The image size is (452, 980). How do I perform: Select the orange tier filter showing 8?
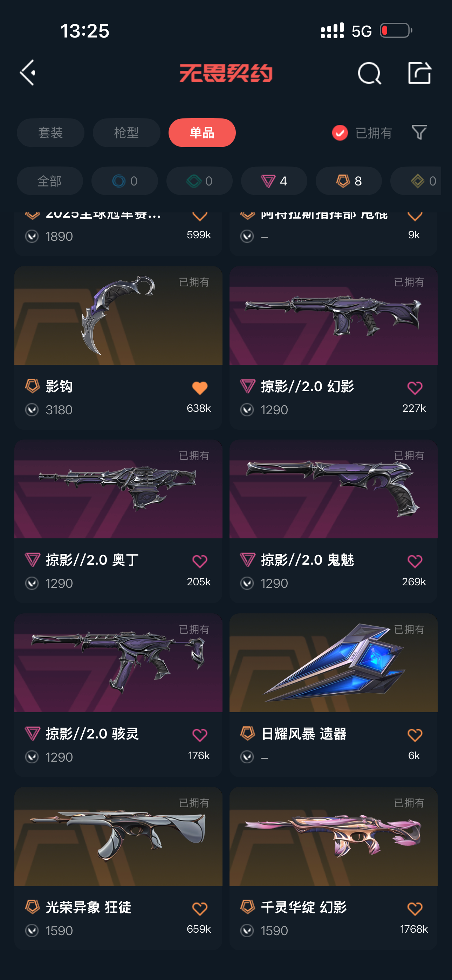349,181
